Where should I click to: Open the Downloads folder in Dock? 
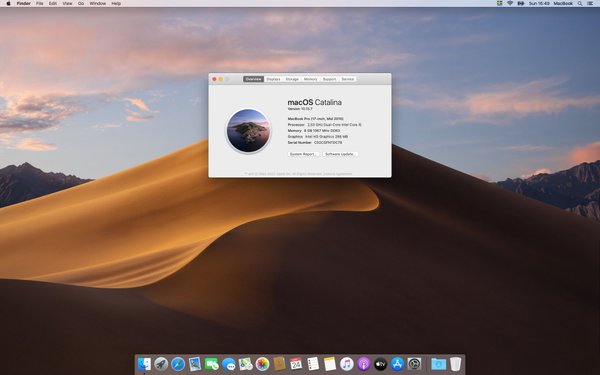click(439, 364)
